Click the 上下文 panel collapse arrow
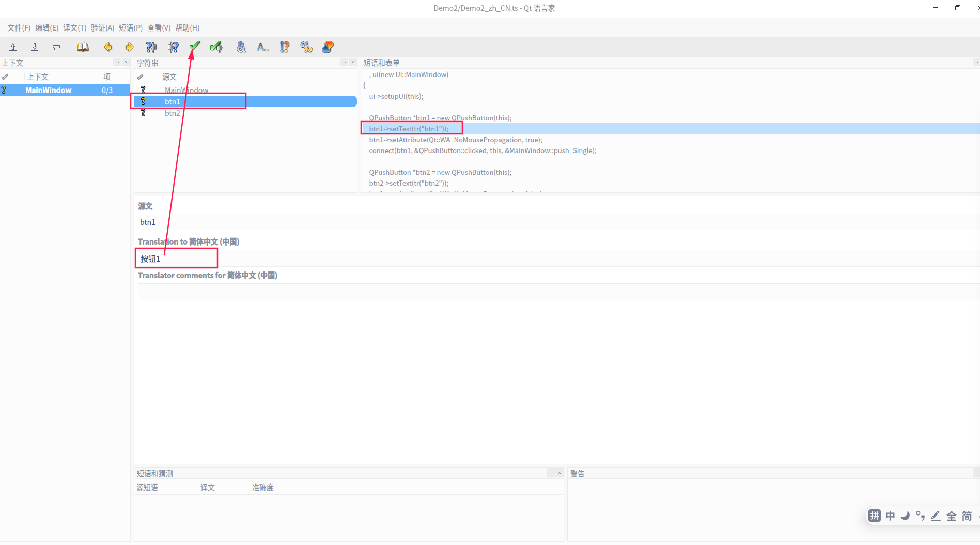 [118, 62]
